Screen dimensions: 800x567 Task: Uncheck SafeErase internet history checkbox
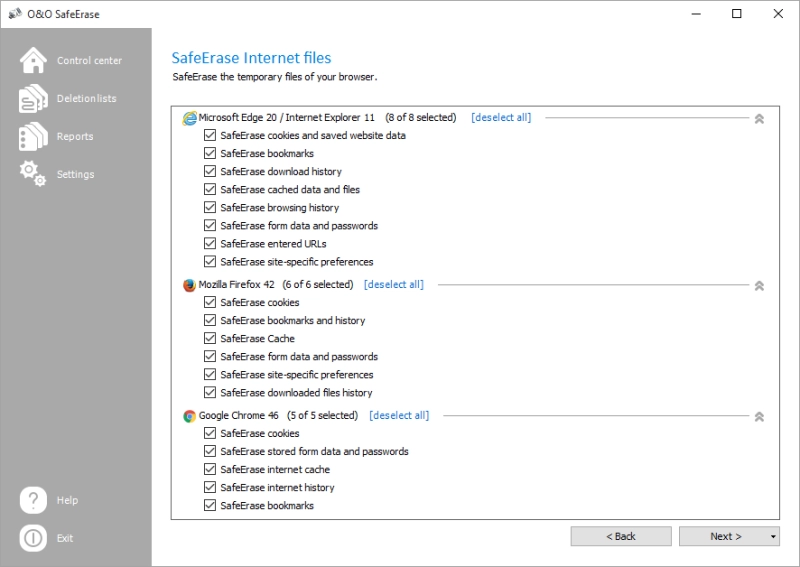pyautogui.click(x=210, y=487)
